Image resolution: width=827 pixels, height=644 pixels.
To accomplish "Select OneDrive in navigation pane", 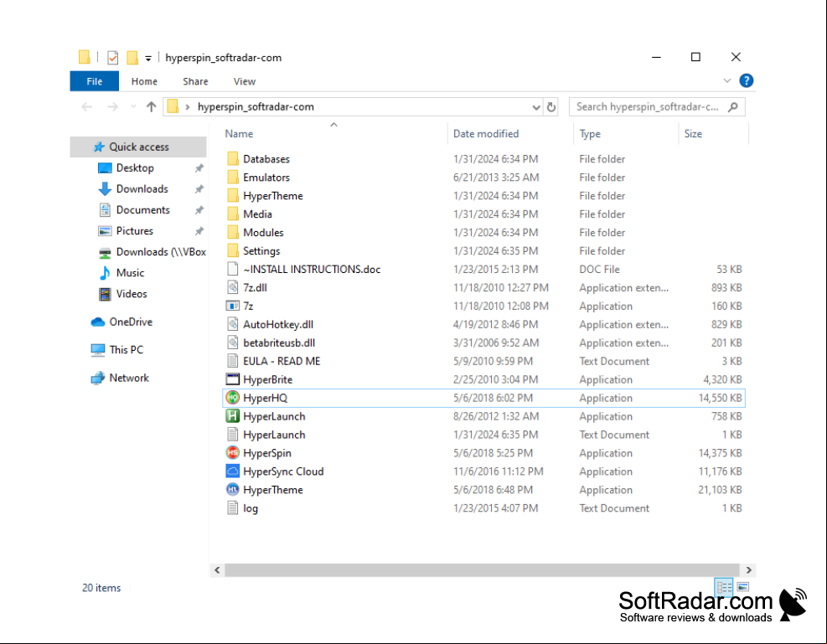I will pos(121,322).
